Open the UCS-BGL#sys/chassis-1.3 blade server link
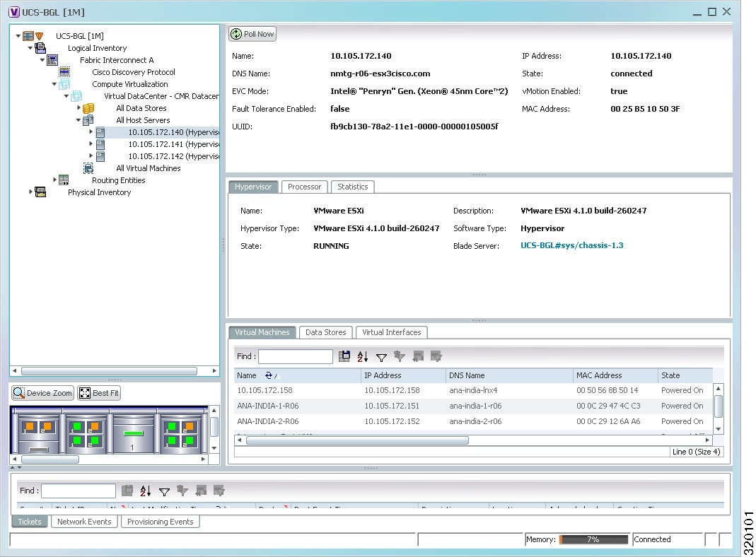 tap(572, 246)
